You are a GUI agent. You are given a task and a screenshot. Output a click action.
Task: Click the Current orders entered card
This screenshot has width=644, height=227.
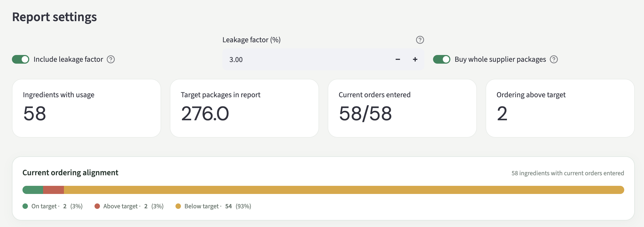pyautogui.click(x=402, y=108)
